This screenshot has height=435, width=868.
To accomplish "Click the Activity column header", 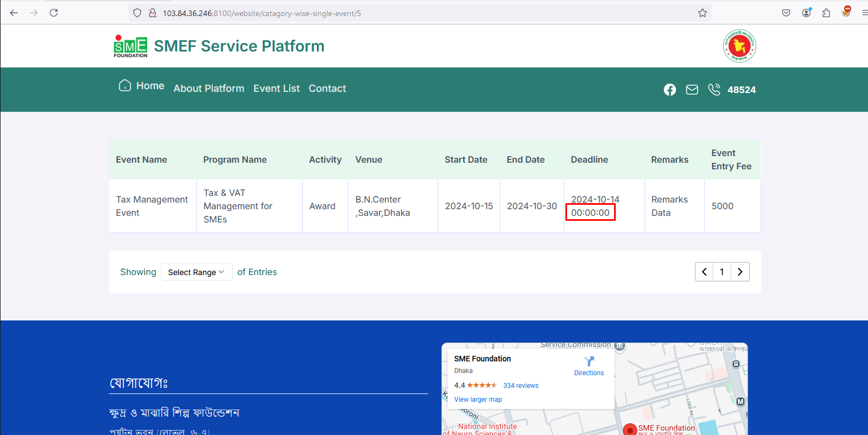I will (x=325, y=159).
